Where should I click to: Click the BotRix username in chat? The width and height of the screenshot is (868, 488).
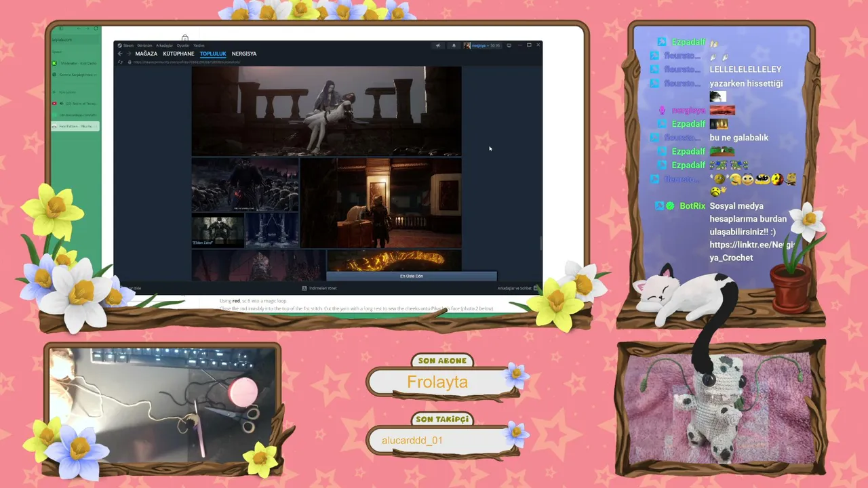(692, 205)
